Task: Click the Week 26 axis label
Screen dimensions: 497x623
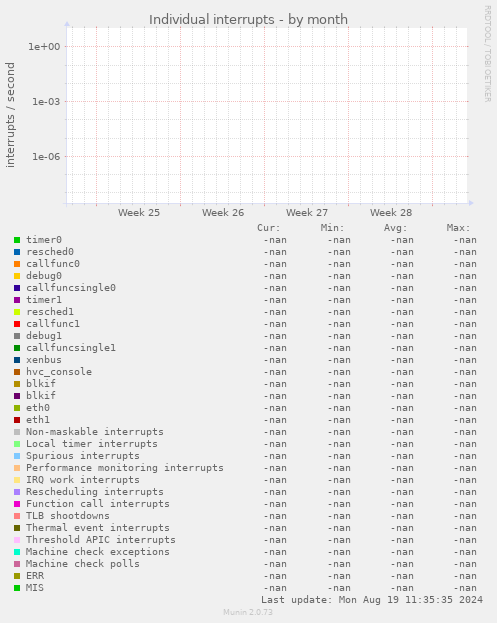Action: pos(223,213)
